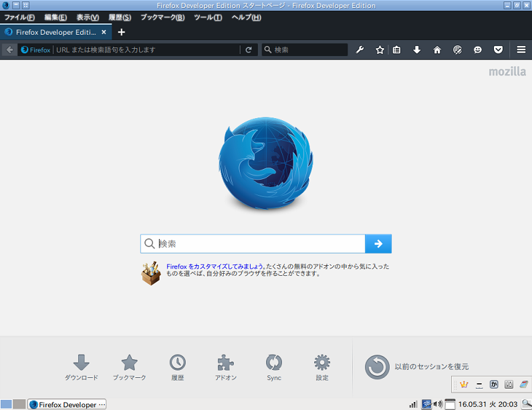Switch to the first blue workspace pager
The height and width of the screenshot is (410, 532).
[6, 404]
